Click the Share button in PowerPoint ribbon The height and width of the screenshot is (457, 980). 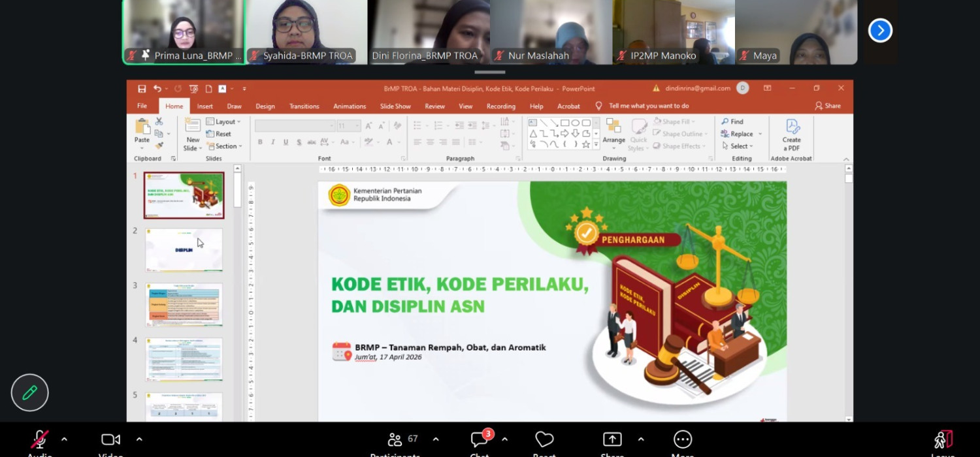click(828, 106)
